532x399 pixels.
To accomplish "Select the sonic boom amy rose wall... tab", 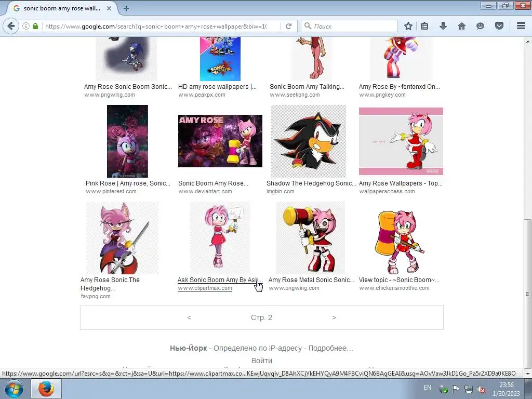I will (x=62, y=8).
